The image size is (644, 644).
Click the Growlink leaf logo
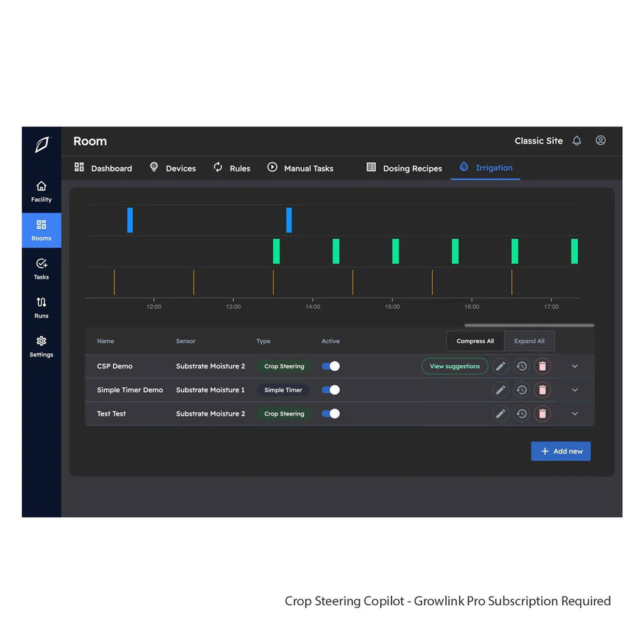coord(41,145)
